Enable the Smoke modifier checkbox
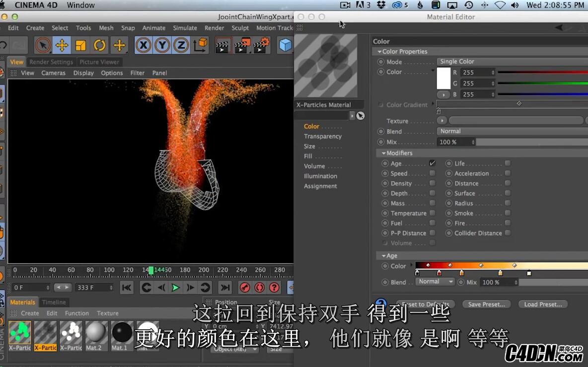This screenshot has width=588, height=367. pos(508,213)
